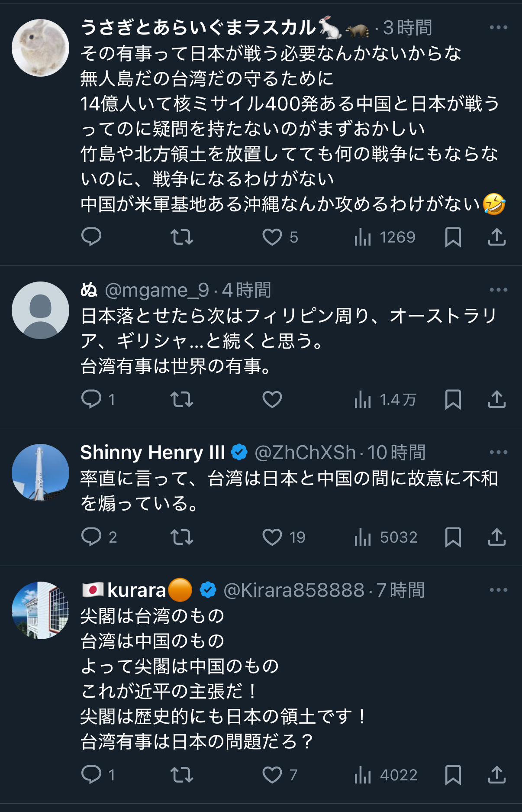The height and width of the screenshot is (812, 522).
Task: View analytics showing 1.4万 views
Action: click(384, 399)
